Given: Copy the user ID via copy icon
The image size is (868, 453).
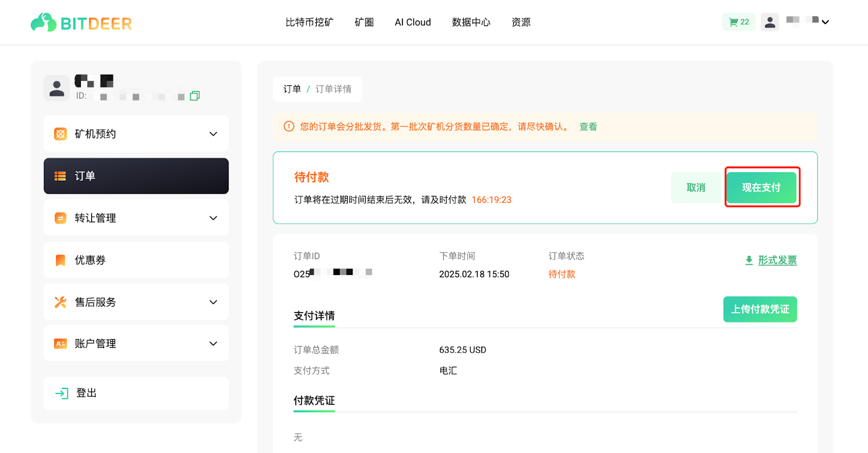Looking at the screenshot, I should 195,95.
